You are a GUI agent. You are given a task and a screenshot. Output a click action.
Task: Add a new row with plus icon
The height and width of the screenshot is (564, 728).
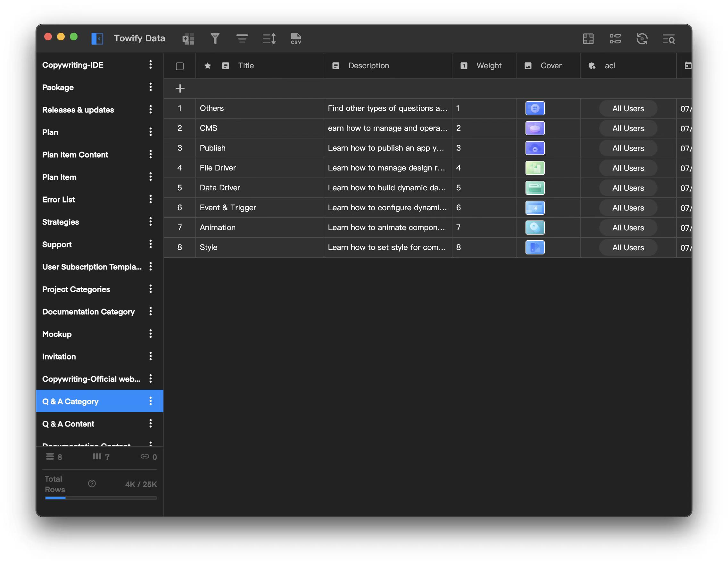click(180, 88)
